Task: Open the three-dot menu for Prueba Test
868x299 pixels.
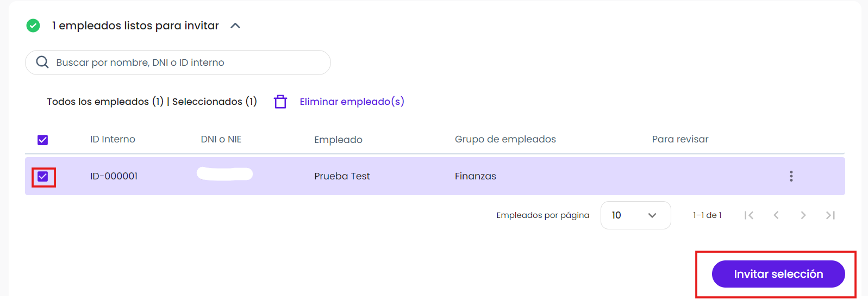Action: 791,176
